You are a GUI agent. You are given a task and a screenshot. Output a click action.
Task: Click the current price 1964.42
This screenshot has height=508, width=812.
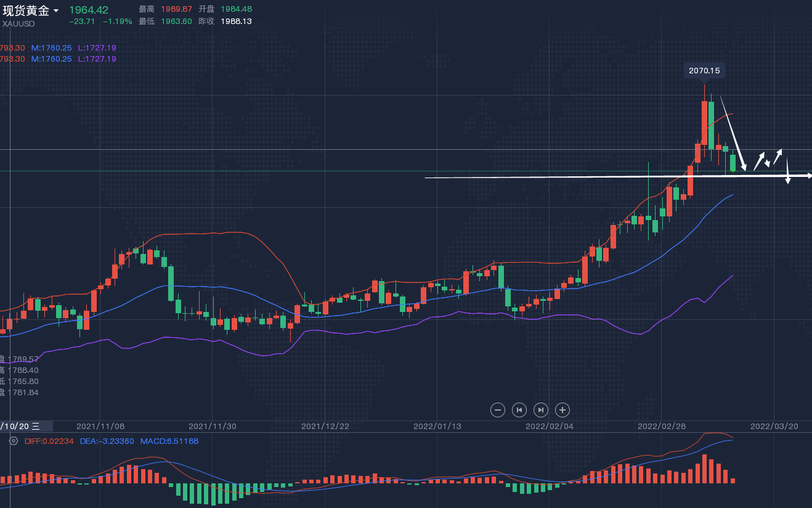(89, 10)
